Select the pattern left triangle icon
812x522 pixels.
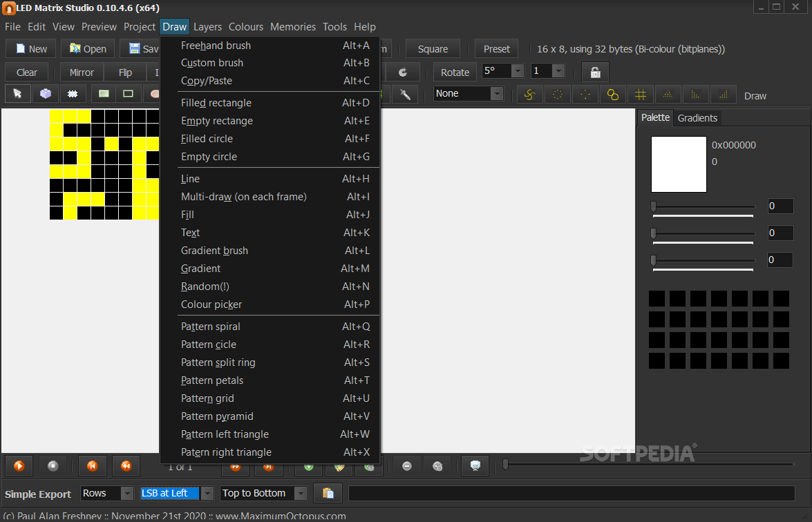click(695, 95)
